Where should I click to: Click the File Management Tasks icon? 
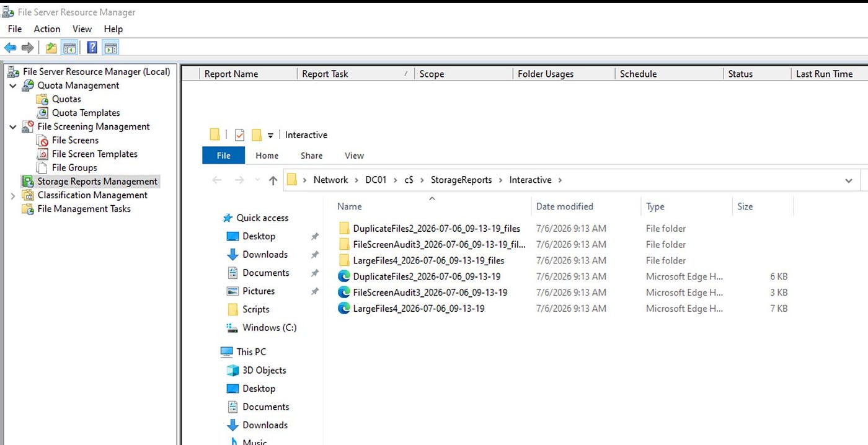pos(28,208)
